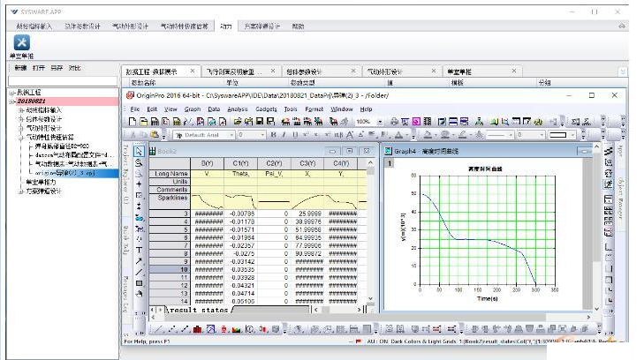Expand the 方案弹道设计 tree node
The width and height of the screenshot is (644, 360).
pyautogui.click(x=20, y=191)
